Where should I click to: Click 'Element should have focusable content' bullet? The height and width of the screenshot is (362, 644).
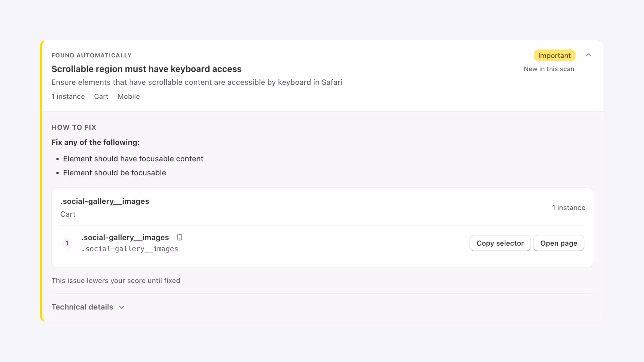(x=133, y=159)
